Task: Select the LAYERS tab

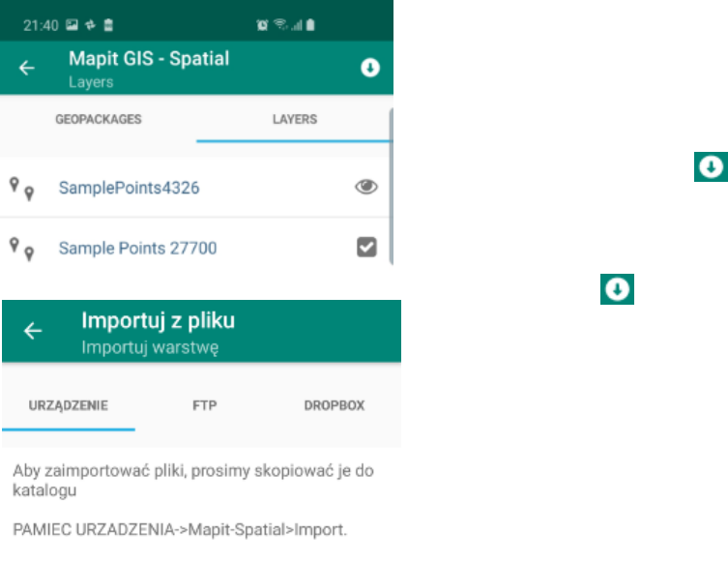Action: (295, 119)
